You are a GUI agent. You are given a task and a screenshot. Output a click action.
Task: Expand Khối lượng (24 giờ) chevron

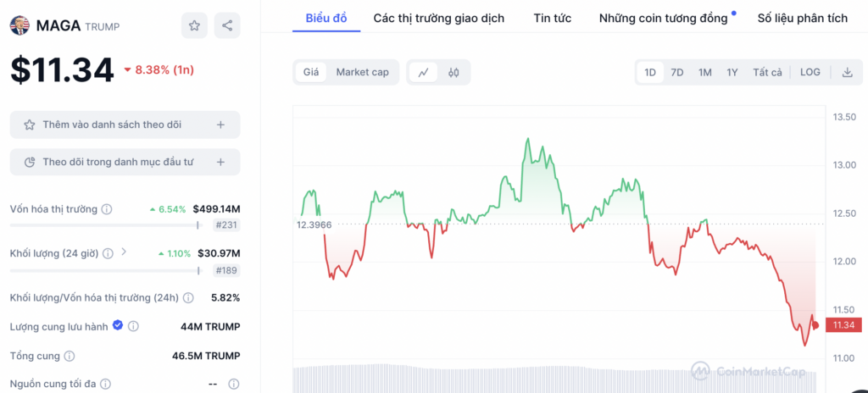124,252
